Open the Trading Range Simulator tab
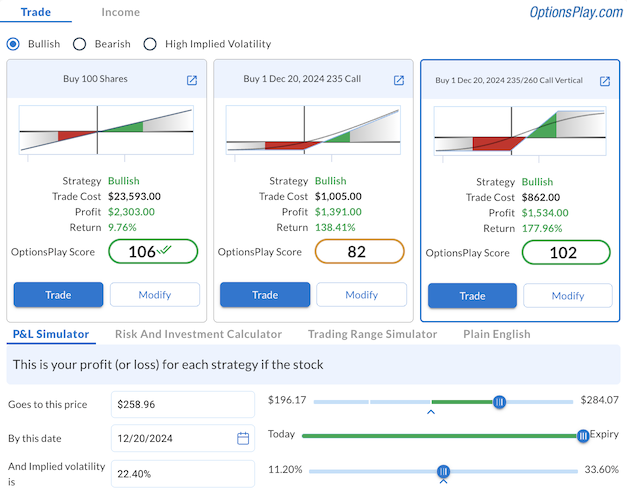 point(372,334)
